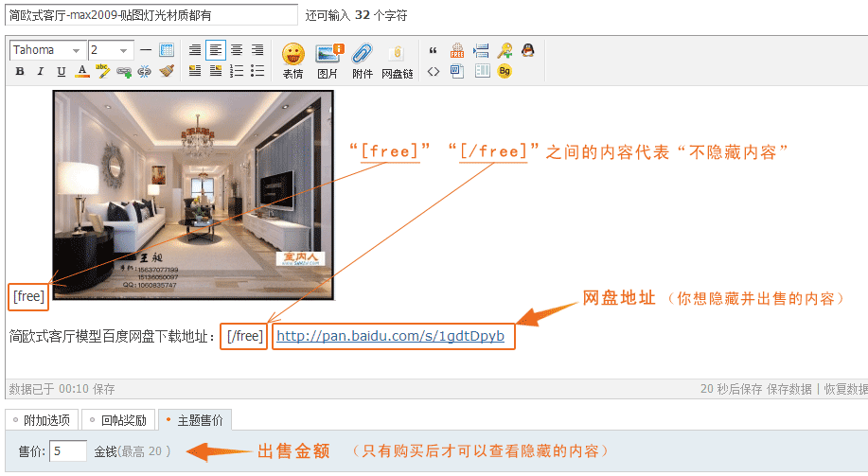This screenshot has width=868, height=476.
Task: Open the font size dropdown showing 2
Action: [x=111, y=50]
